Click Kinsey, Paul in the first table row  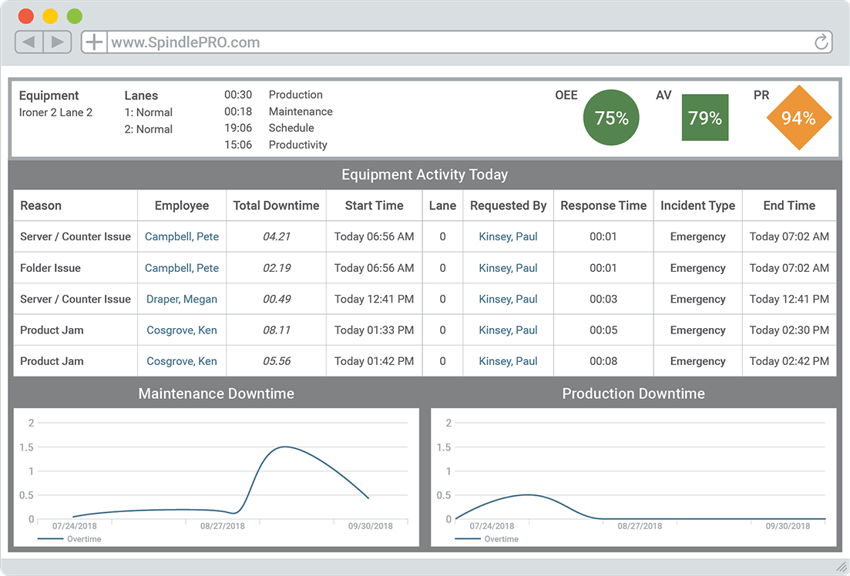coord(508,237)
